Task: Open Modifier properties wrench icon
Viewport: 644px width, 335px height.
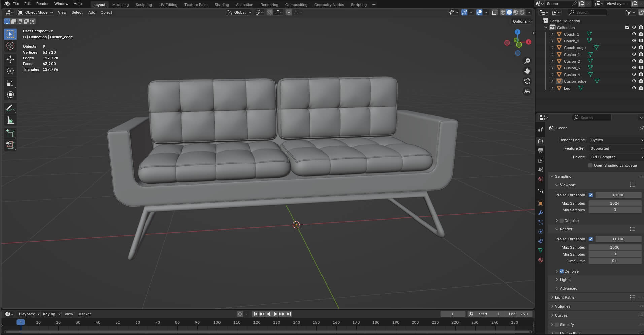Action: tap(541, 213)
